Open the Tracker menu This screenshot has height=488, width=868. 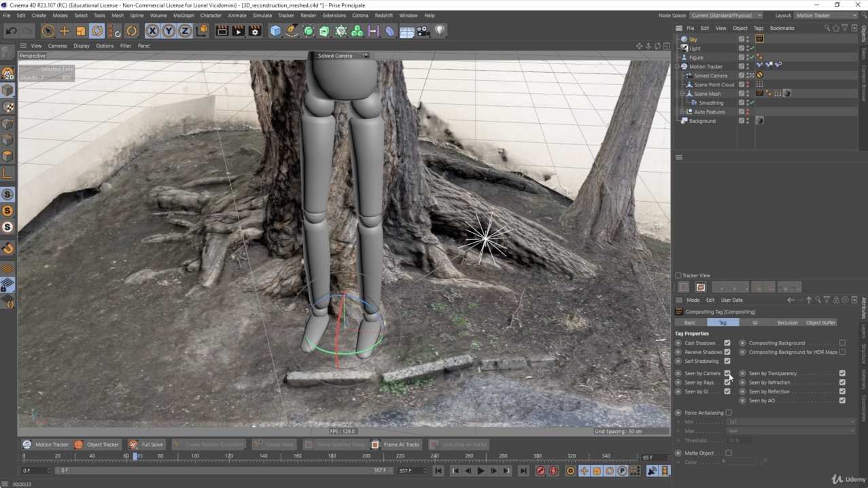pos(285,15)
